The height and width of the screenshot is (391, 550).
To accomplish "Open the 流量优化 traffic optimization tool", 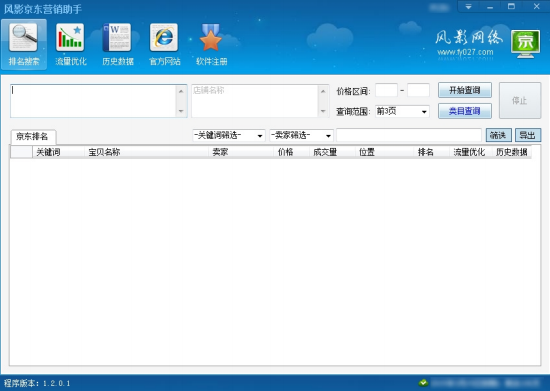I will (71, 45).
